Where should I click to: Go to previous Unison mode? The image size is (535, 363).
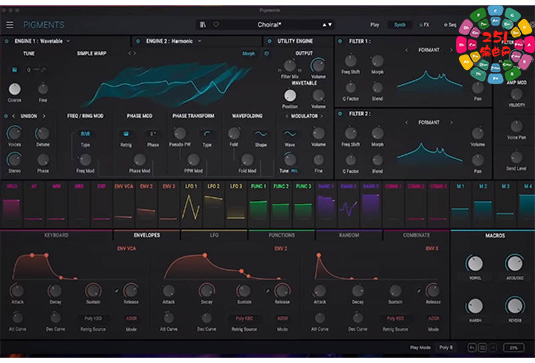click(x=14, y=116)
